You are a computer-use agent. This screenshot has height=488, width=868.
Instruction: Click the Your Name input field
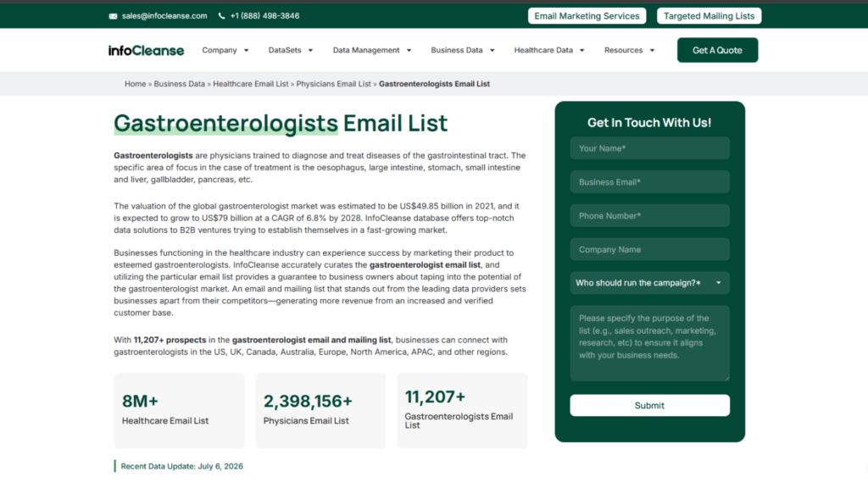[x=650, y=148]
